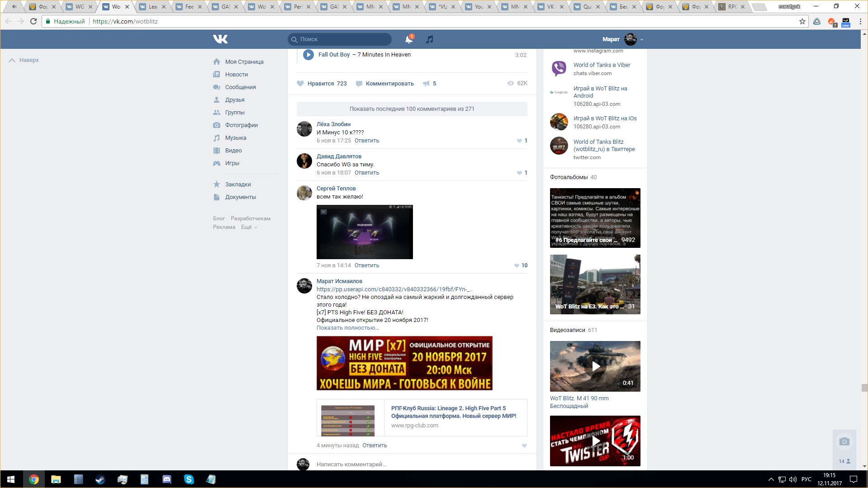The height and width of the screenshot is (488, 868).
Task: Click the VK logo in header
Action: click(x=220, y=39)
